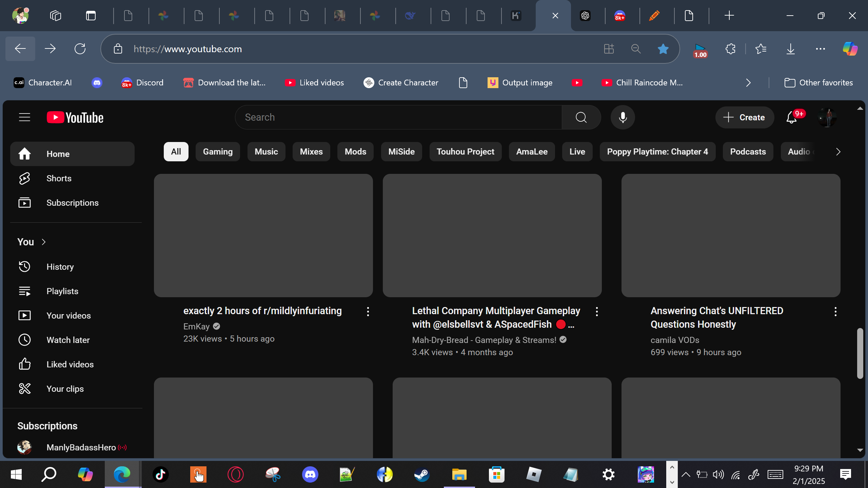
Task: Open the hamburger guide menu
Action: click(24, 117)
